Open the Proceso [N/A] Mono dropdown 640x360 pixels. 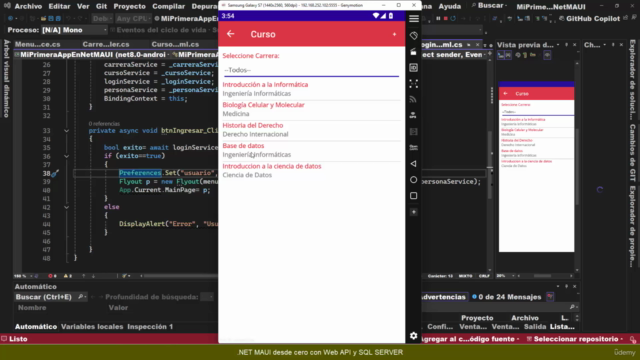point(74,30)
